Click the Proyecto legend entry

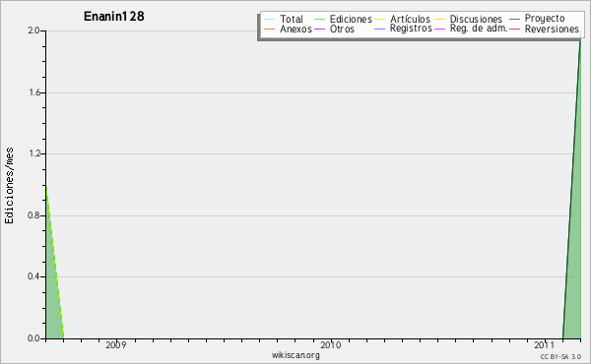coord(545,19)
